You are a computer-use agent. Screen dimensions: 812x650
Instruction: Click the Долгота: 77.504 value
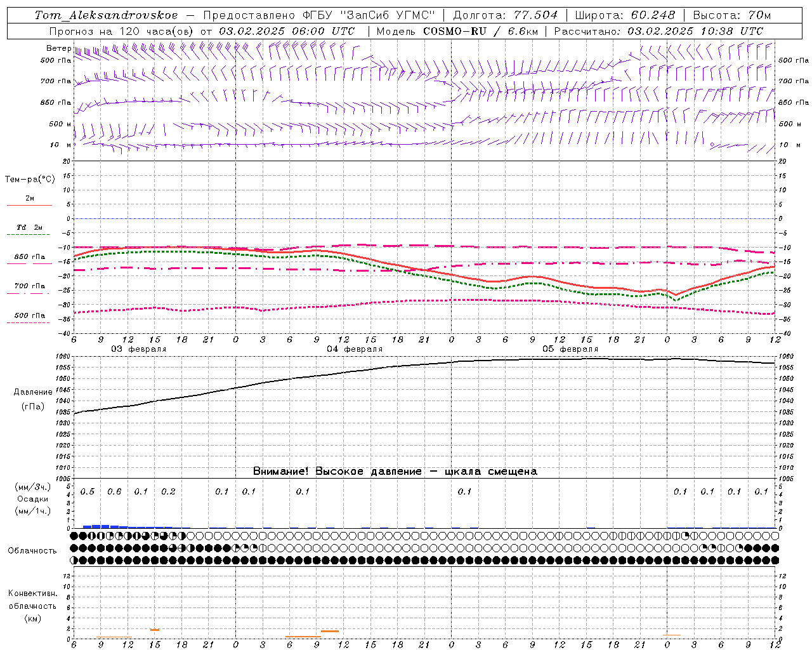click(505, 15)
